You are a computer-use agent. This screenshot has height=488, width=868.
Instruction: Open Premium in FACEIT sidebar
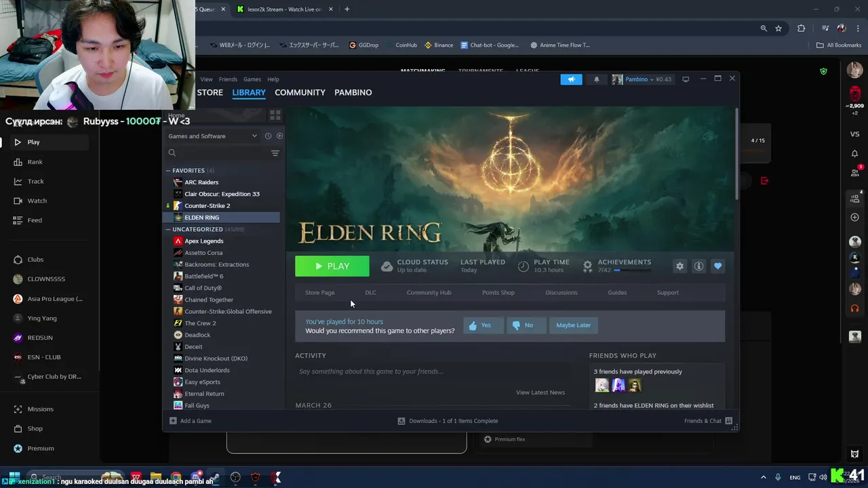point(41,449)
